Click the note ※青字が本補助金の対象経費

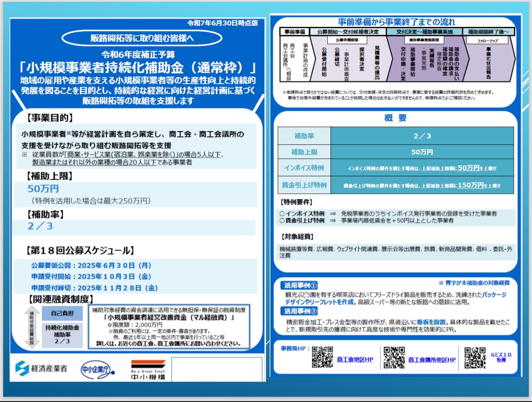[474, 283]
